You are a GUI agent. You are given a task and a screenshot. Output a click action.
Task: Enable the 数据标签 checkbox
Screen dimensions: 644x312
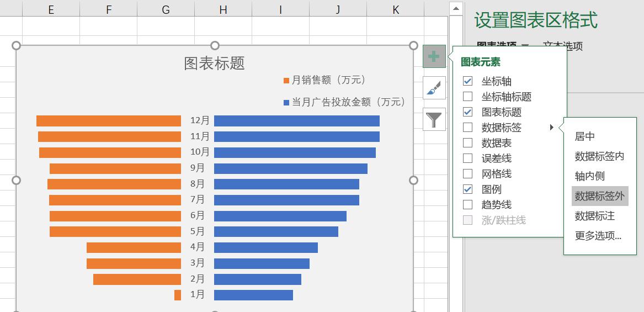pyautogui.click(x=467, y=128)
